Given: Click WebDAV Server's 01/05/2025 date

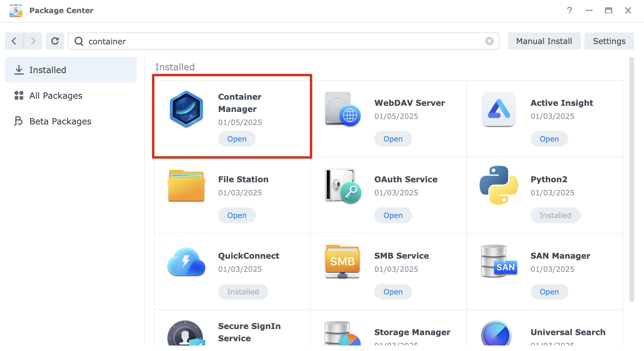Looking at the screenshot, I should coord(396,116).
